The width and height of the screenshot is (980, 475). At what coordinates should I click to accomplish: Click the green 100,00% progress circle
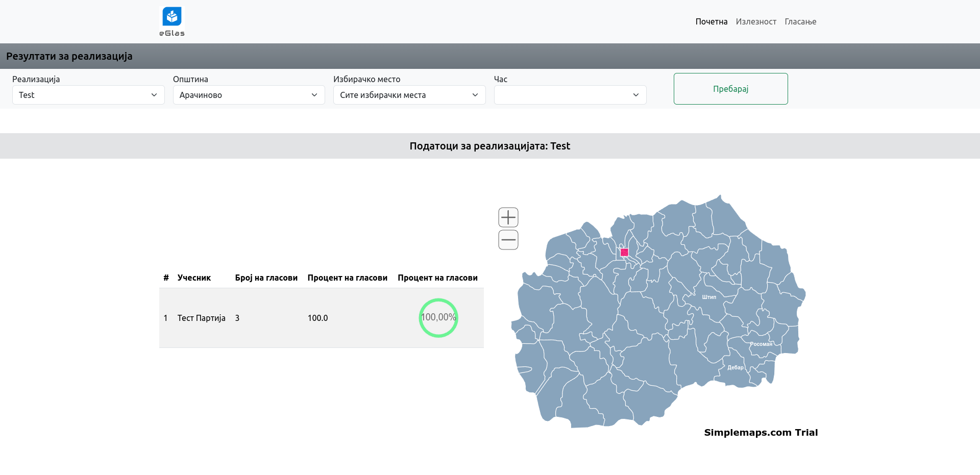438,318
